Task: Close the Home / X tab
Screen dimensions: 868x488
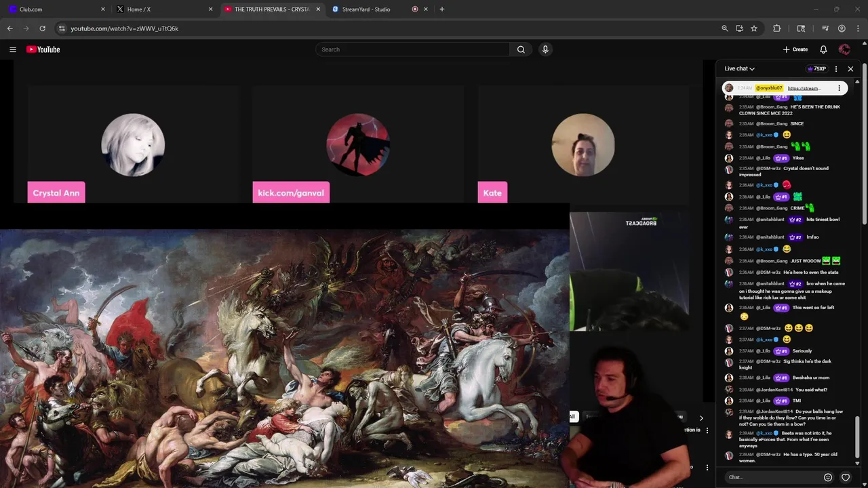Action: 210,9
